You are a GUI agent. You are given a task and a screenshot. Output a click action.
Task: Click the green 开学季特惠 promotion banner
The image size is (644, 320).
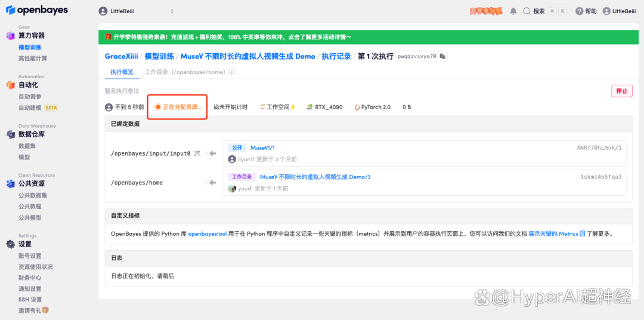(x=369, y=37)
